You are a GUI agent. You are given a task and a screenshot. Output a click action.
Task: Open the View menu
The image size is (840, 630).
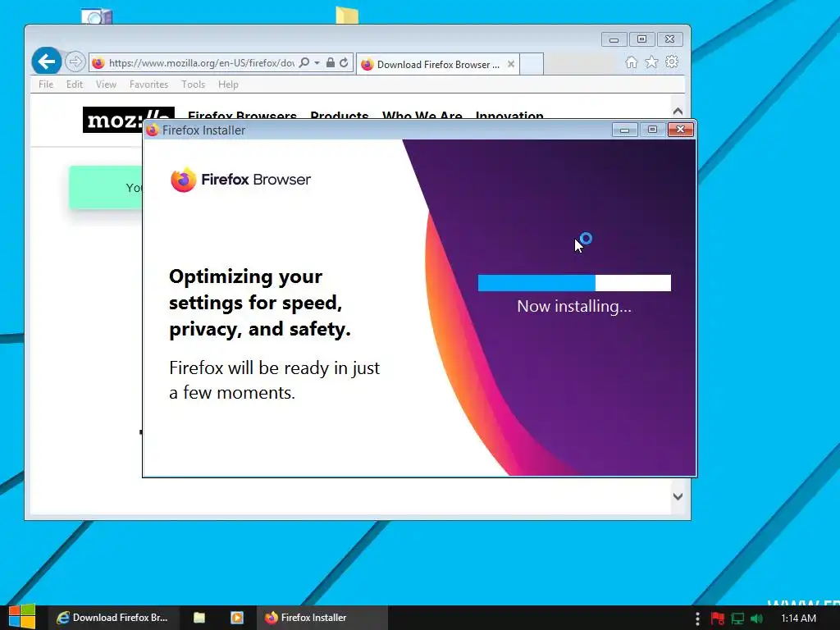pyautogui.click(x=106, y=84)
